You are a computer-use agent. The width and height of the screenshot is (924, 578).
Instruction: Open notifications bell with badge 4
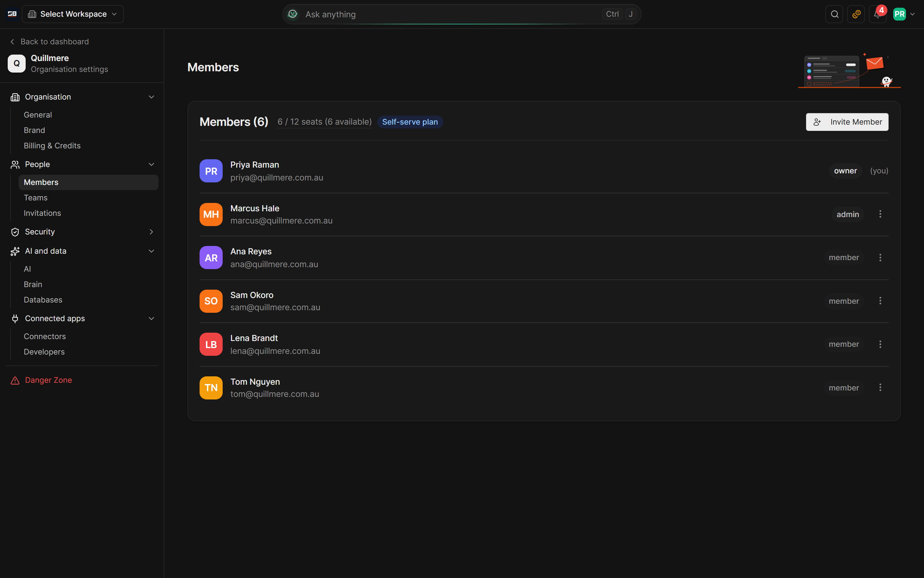[x=878, y=14]
